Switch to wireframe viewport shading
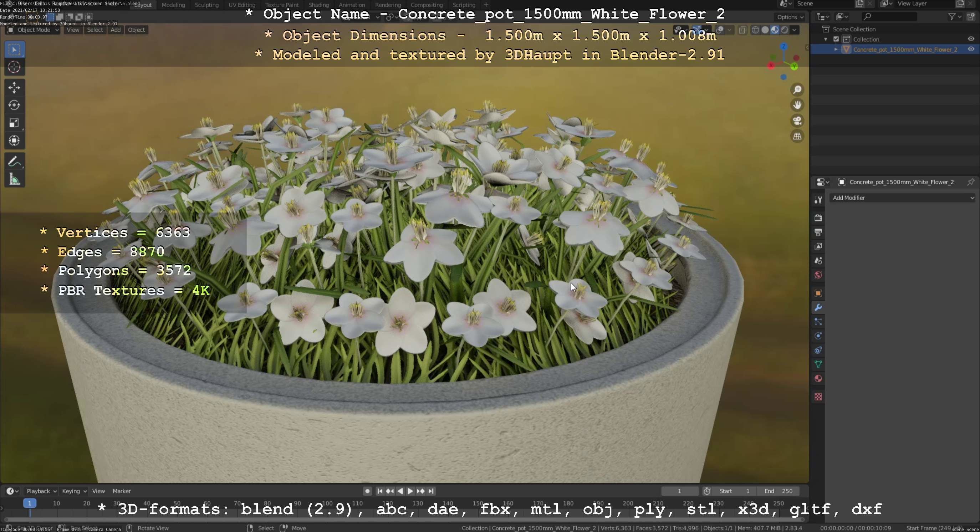The width and height of the screenshot is (980, 532). pyautogui.click(x=756, y=30)
